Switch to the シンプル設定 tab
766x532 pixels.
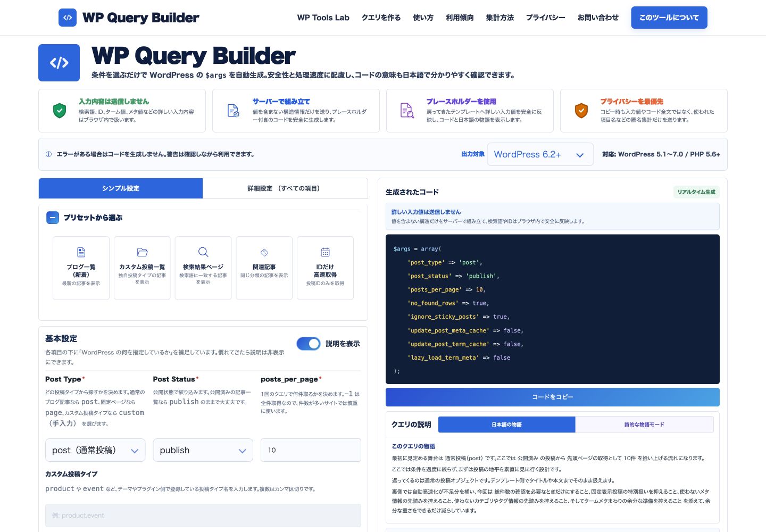pos(121,188)
